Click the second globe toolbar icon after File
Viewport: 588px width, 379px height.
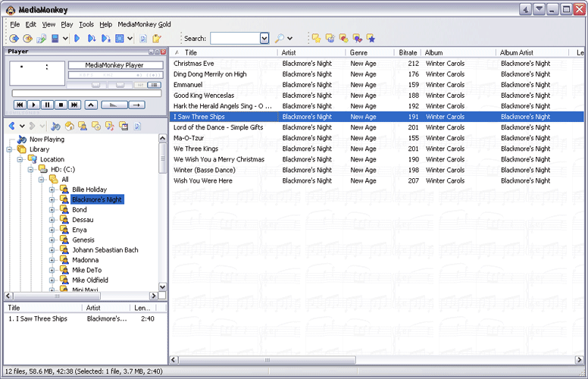pyautogui.click(x=27, y=38)
